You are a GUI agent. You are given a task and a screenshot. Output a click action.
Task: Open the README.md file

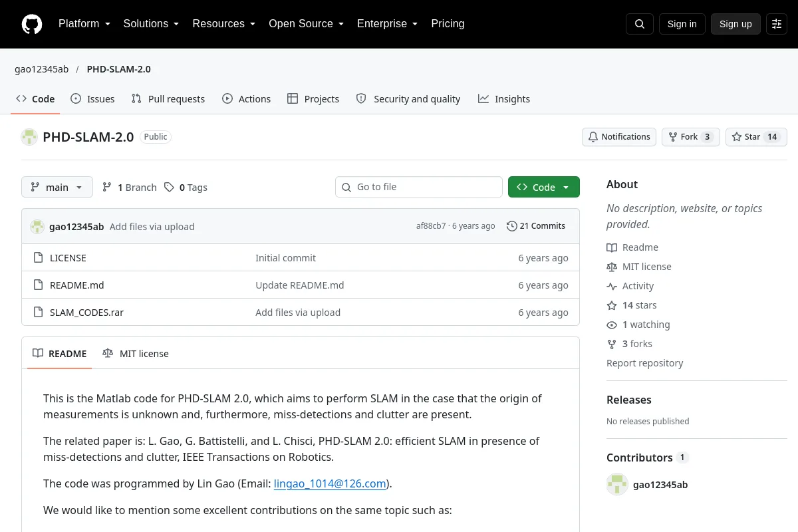[x=77, y=285]
